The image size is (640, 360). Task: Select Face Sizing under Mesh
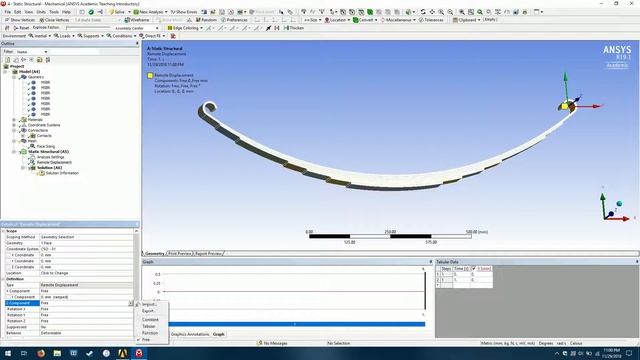pos(45,146)
